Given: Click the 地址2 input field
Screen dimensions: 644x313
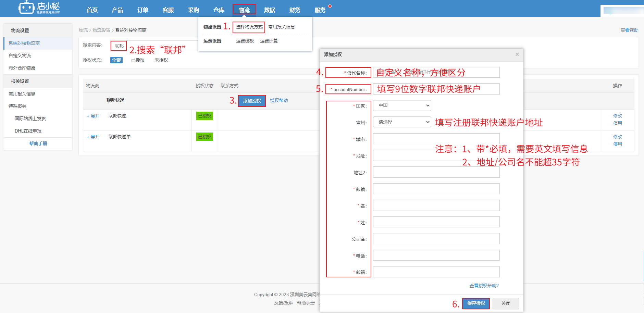Looking at the screenshot, I should coord(436,172).
